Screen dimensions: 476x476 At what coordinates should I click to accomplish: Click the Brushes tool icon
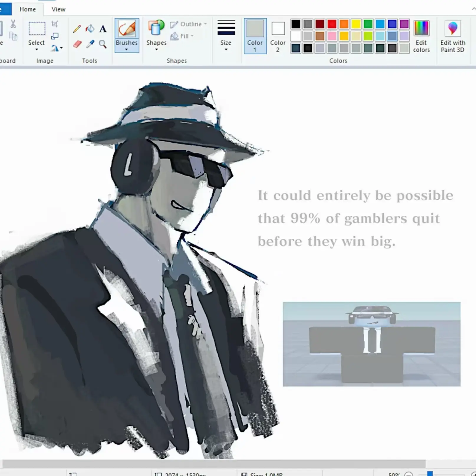click(x=127, y=29)
